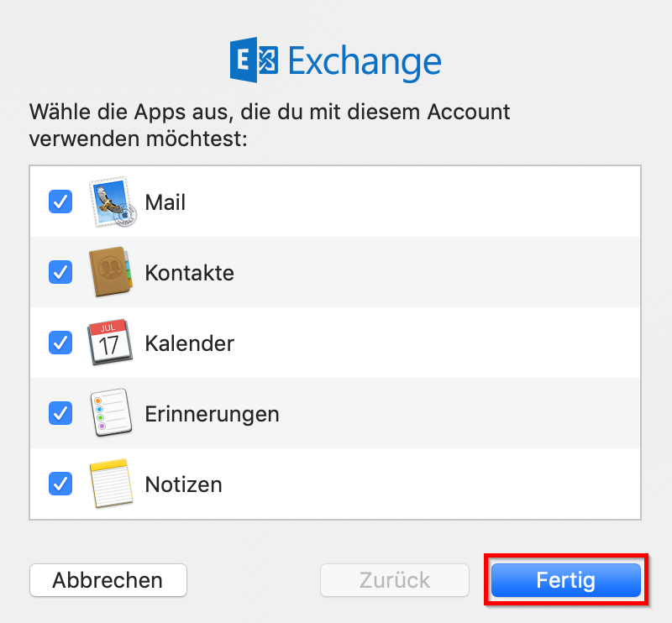Select the Mail text label
Viewport: 672px width, 623px height.
[165, 202]
